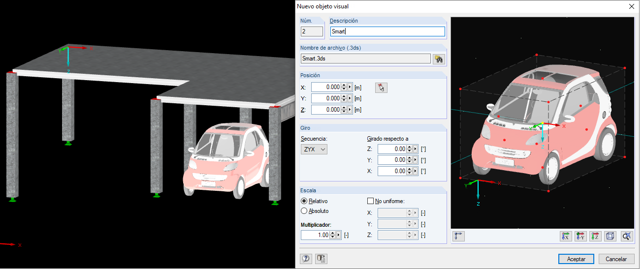
Task: Click the Multiplicador value field
Action: click(x=315, y=235)
